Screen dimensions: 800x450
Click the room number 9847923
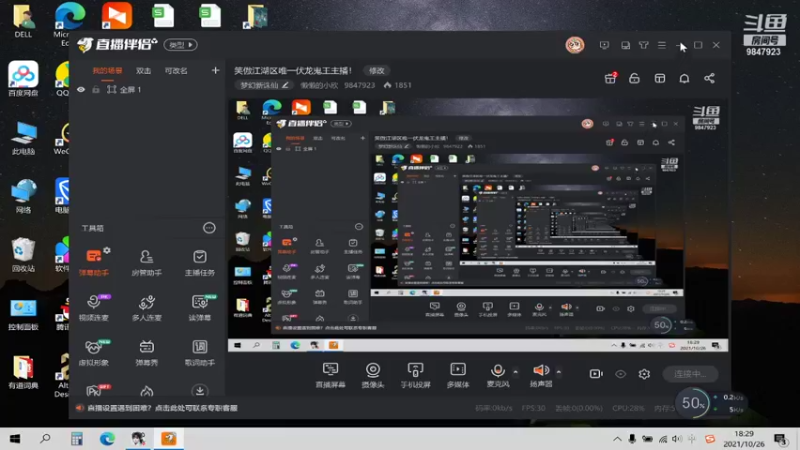coord(359,85)
